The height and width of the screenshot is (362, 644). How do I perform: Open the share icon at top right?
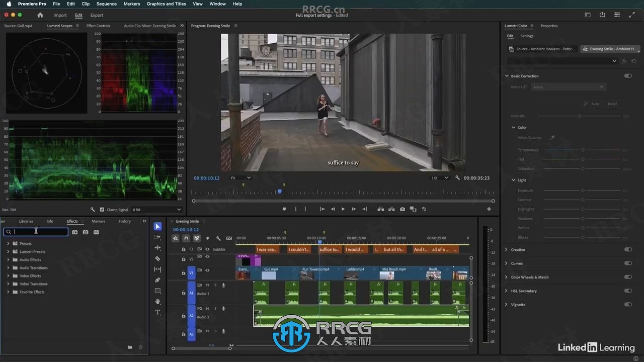pos(602,15)
